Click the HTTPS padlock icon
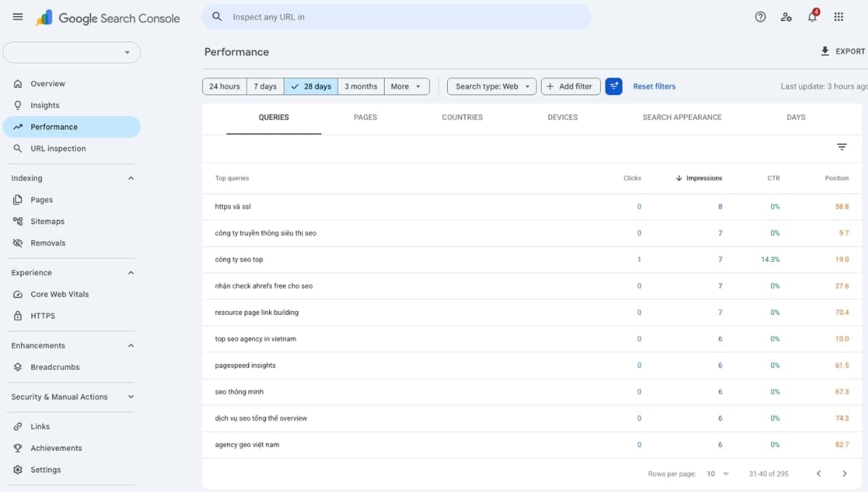 (18, 316)
